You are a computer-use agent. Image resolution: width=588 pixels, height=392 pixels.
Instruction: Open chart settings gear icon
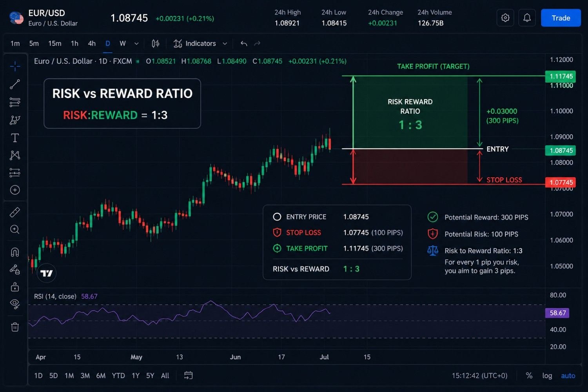505,18
